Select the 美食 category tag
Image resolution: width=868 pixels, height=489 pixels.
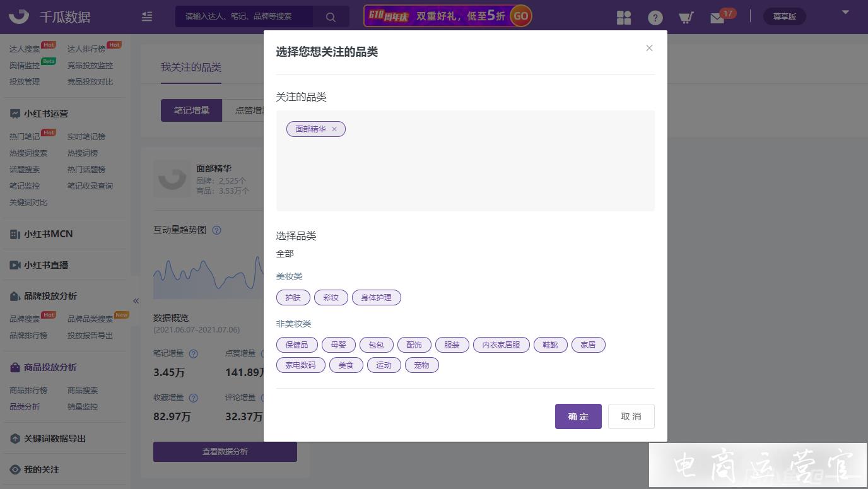pyautogui.click(x=346, y=365)
